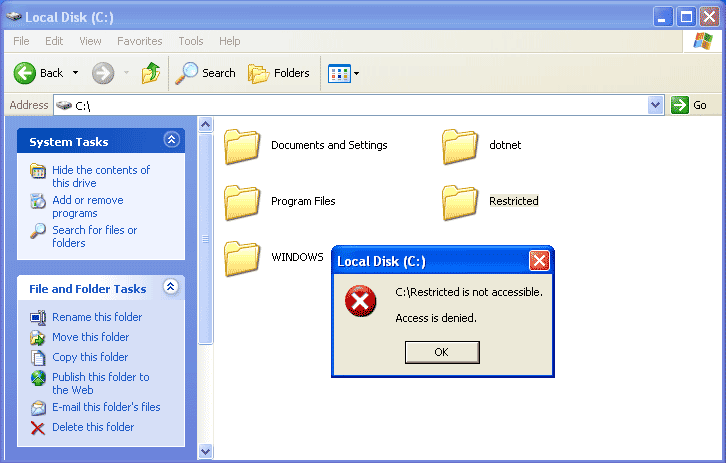Toggle the Folders pane toolbar button

coord(279,73)
